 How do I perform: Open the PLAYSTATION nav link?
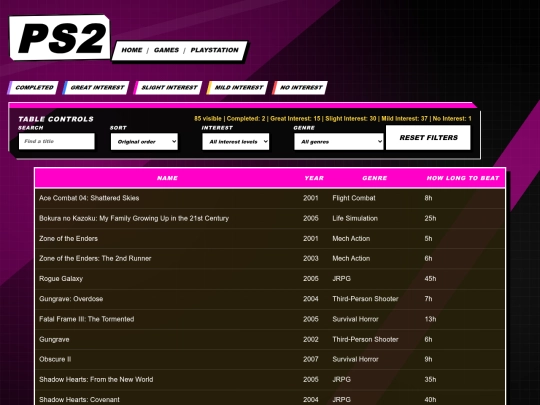214,50
